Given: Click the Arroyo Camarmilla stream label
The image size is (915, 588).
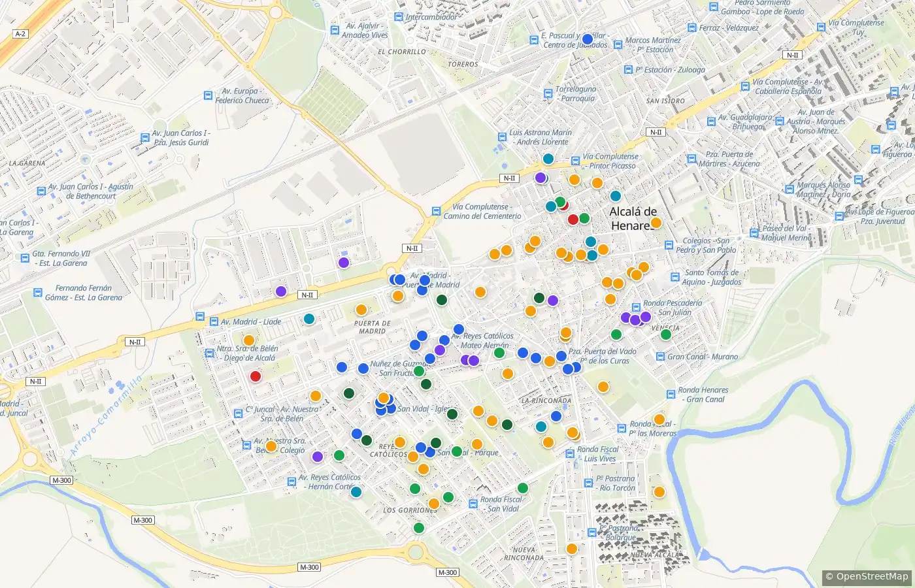Looking at the screenshot, I should [106, 416].
